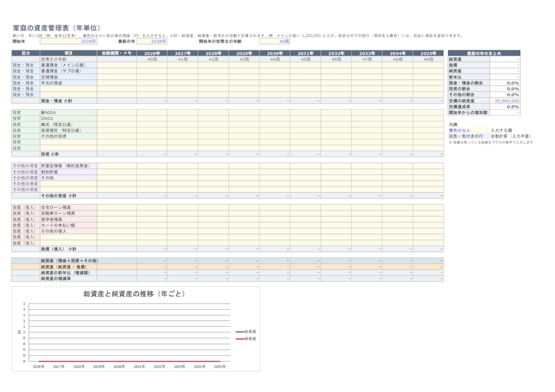Click the 純資産 legend entry in chart
The image size is (555, 392).
(x=246, y=339)
